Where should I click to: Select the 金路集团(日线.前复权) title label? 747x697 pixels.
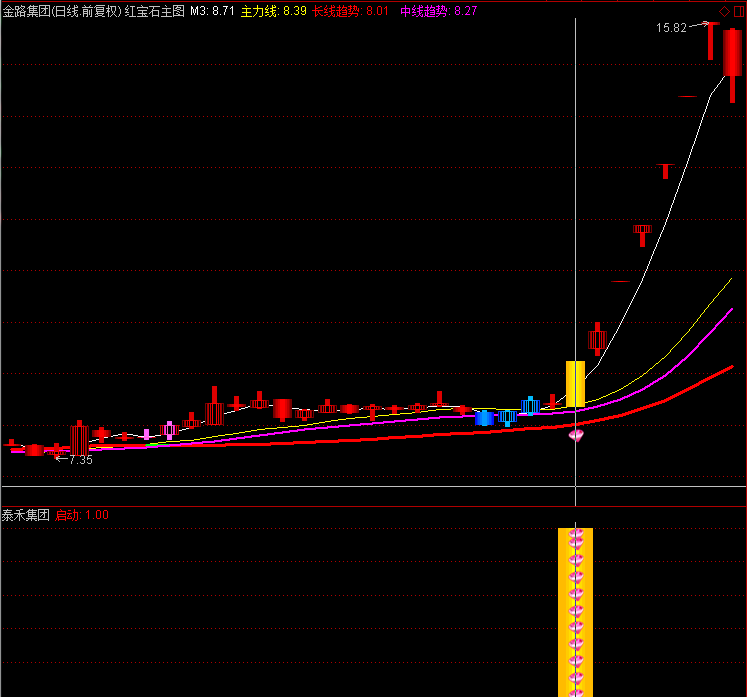(61, 12)
